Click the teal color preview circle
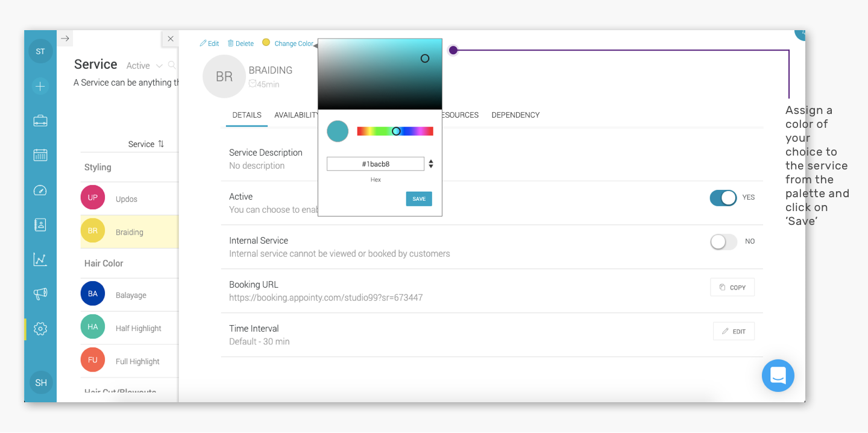Viewport: 868px width, 433px height. point(338,131)
